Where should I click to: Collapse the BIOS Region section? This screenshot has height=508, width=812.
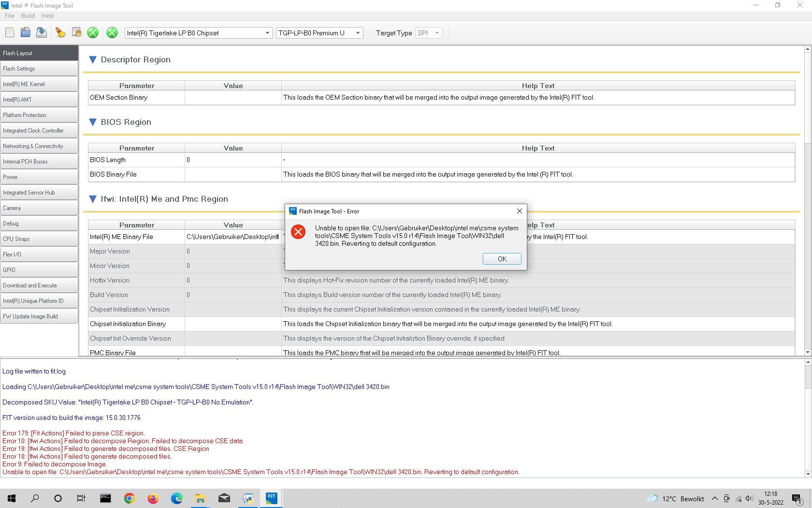(x=93, y=122)
